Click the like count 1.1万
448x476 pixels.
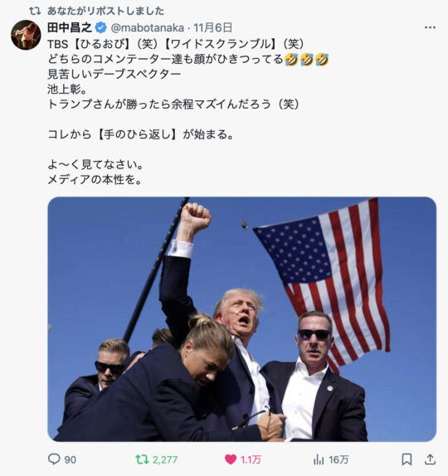pyautogui.click(x=251, y=459)
